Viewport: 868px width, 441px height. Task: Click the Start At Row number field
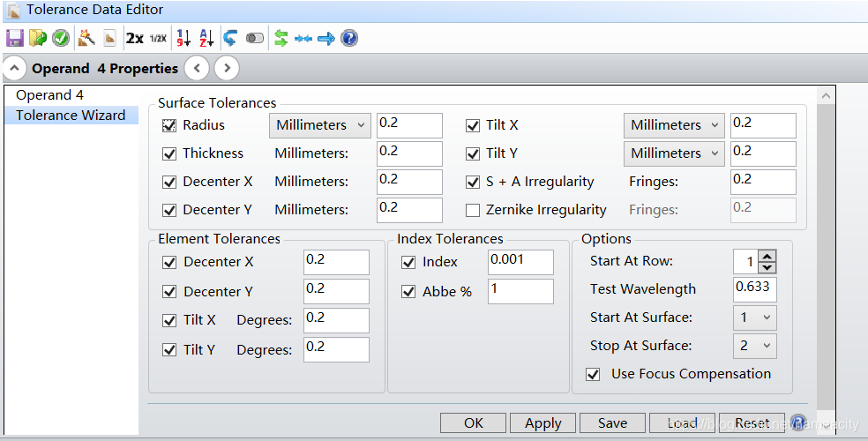[x=745, y=262]
